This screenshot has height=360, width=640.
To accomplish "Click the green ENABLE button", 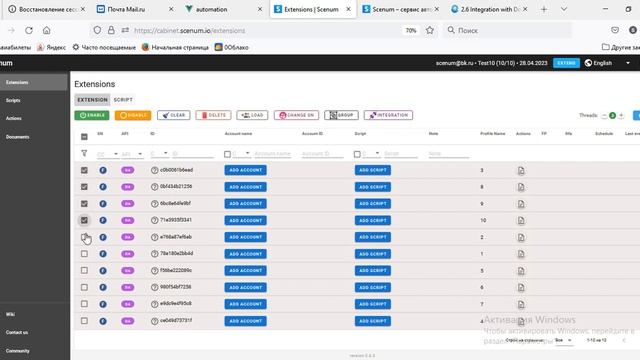I will (92, 115).
